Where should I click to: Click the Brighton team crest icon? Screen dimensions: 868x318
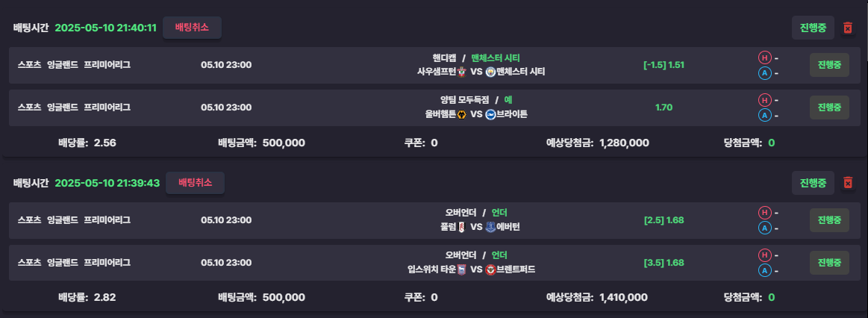[x=490, y=115]
